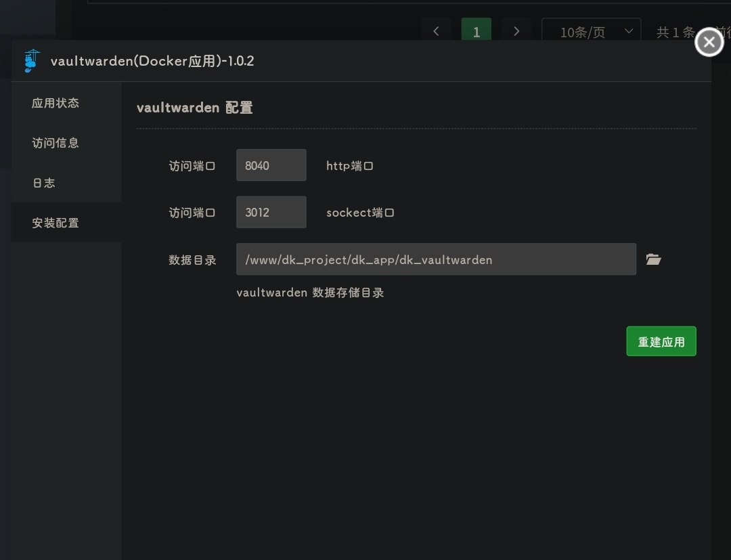Open the 应用状态 section
The height and width of the screenshot is (560, 731).
(56, 102)
